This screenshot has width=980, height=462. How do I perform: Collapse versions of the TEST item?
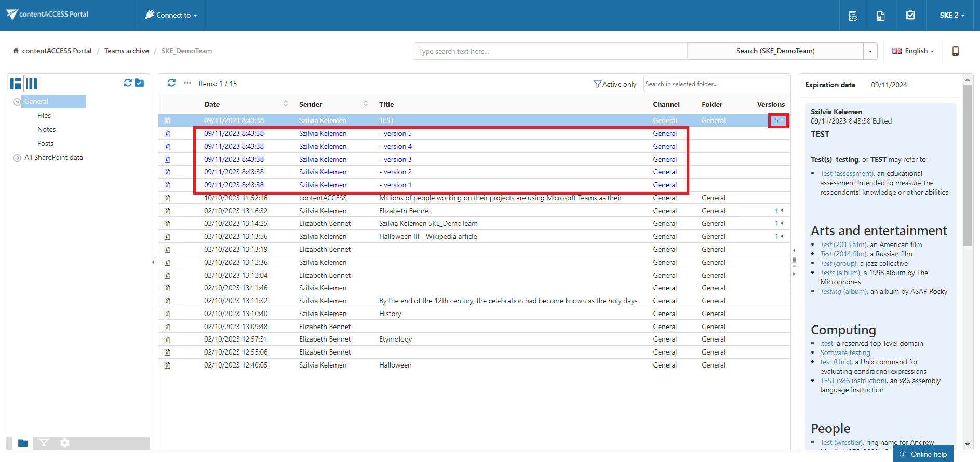pos(778,120)
